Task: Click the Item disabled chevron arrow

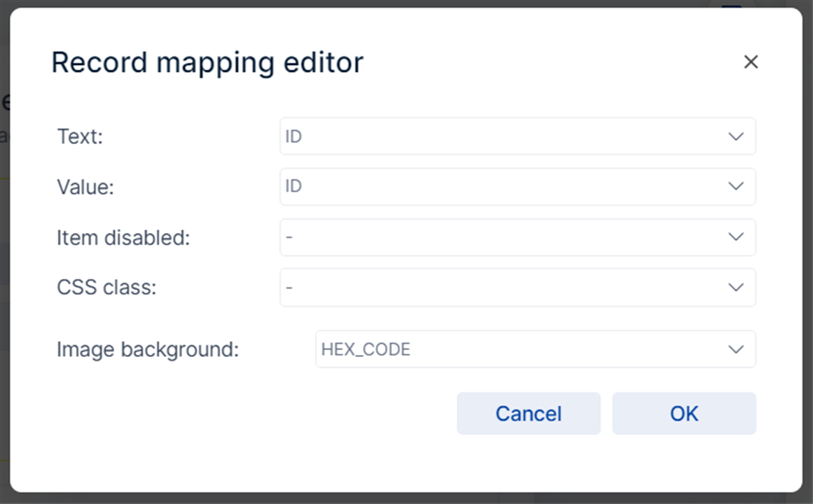Action: [735, 237]
